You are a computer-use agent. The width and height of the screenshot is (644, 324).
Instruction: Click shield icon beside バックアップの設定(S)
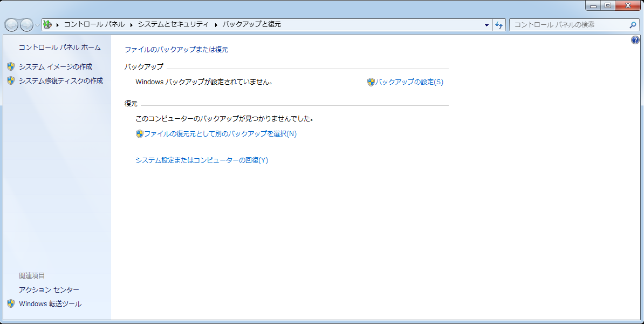click(x=371, y=82)
